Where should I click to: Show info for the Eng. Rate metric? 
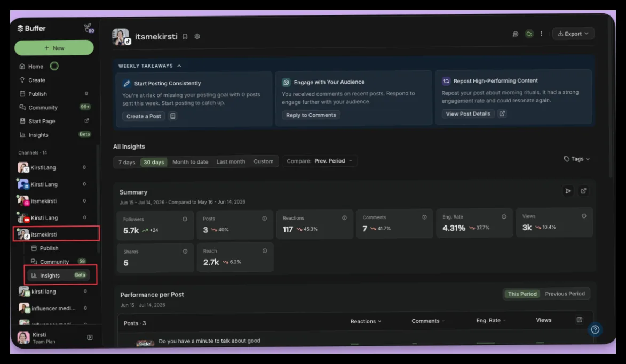point(504,216)
